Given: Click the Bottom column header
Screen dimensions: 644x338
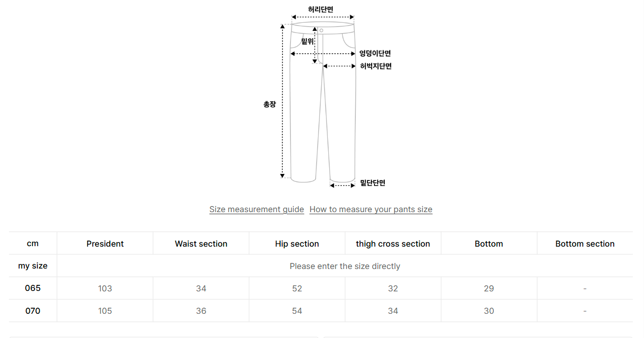Looking at the screenshot, I should tap(489, 244).
